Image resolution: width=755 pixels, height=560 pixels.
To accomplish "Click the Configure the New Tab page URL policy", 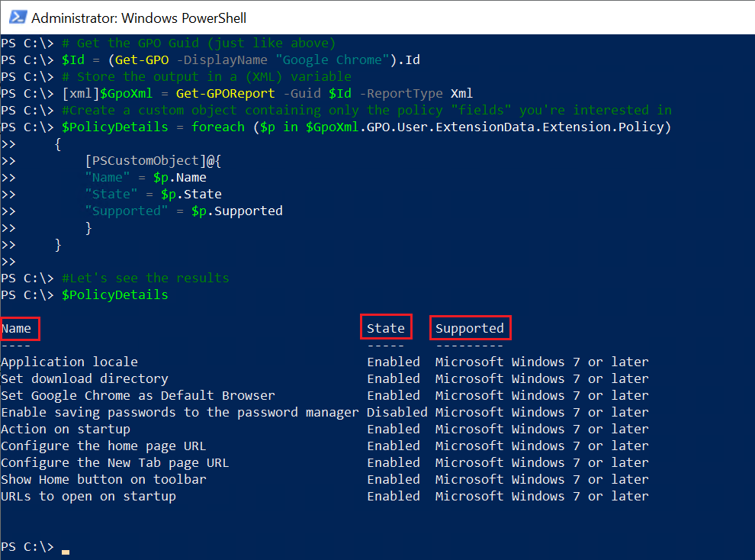I will pyautogui.click(x=117, y=462).
